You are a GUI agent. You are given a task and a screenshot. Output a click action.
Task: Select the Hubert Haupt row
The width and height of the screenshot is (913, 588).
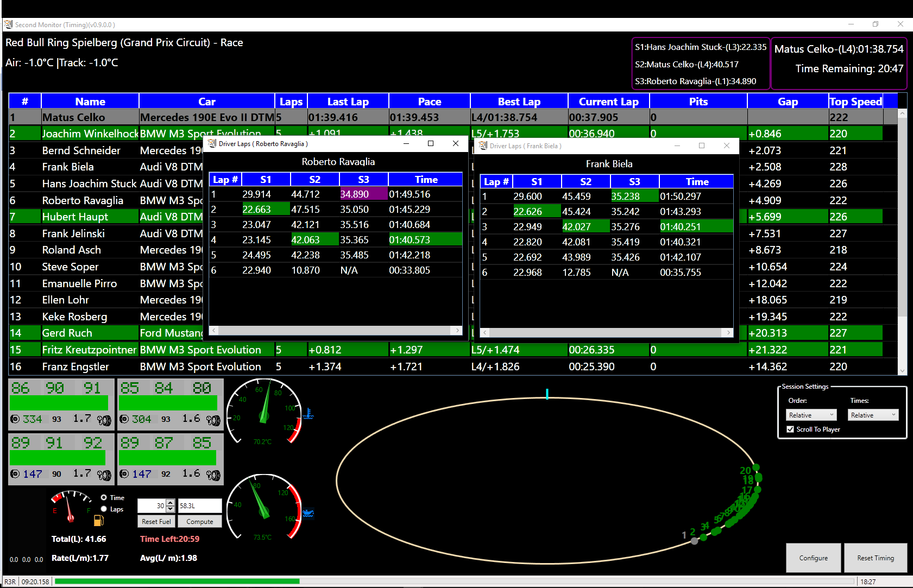453,217
